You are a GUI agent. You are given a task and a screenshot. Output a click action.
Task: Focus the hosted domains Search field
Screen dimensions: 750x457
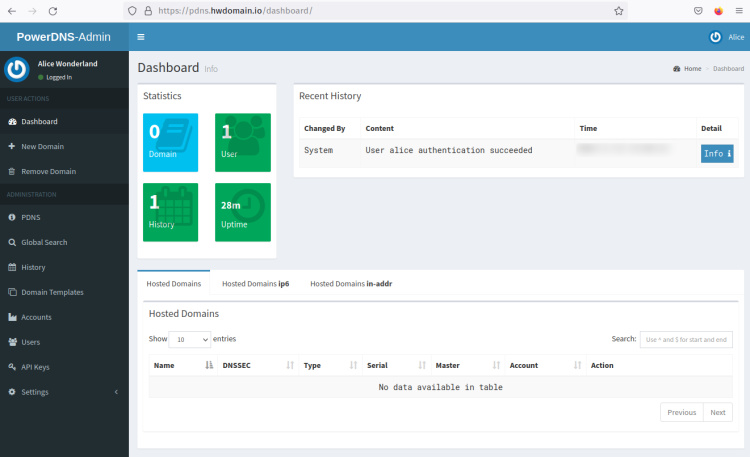686,340
